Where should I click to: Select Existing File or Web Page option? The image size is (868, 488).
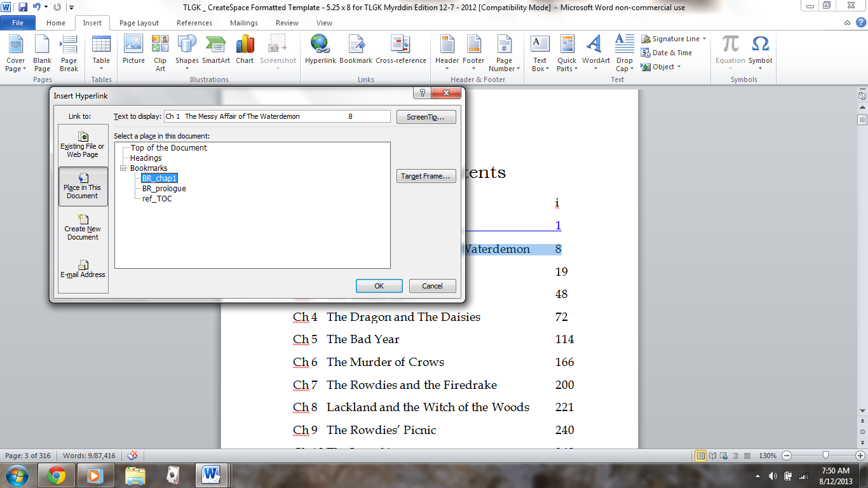coord(83,145)
